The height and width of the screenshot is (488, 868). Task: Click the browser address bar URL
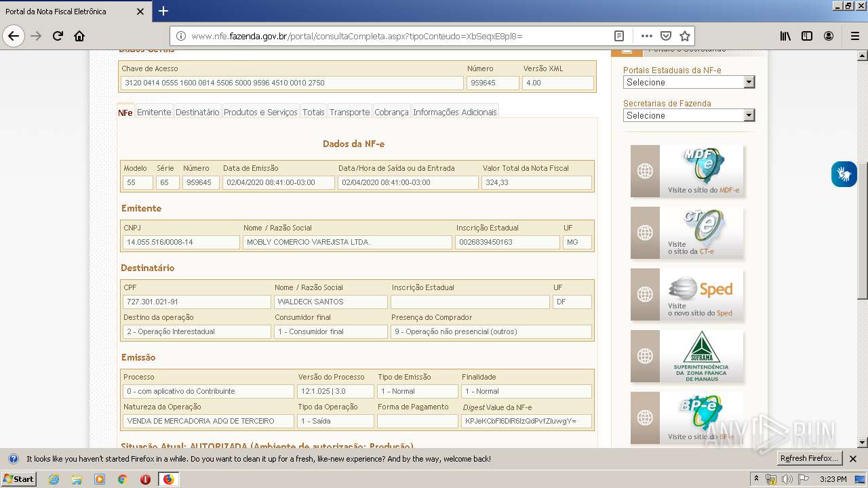(357, 36)
